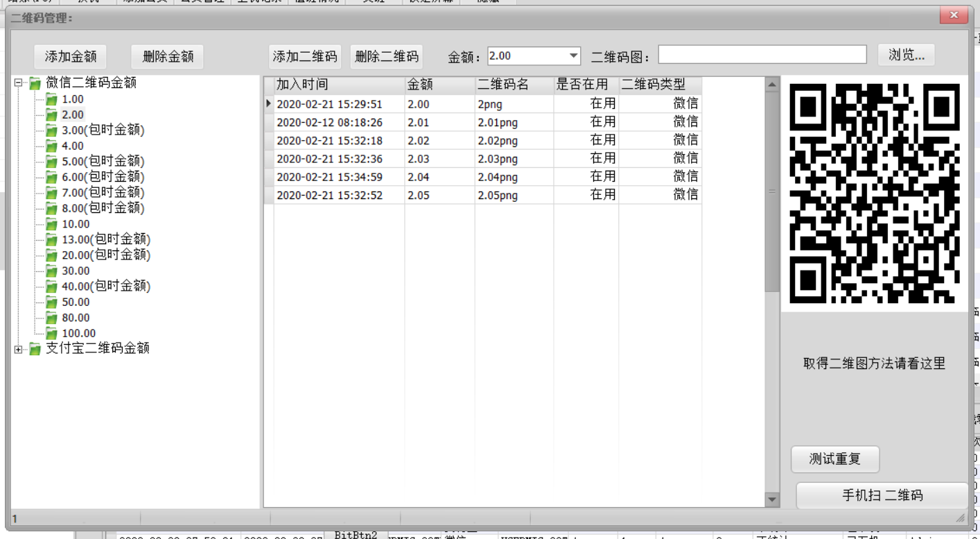Click the folder icon next to 100.00

point(51,334)
